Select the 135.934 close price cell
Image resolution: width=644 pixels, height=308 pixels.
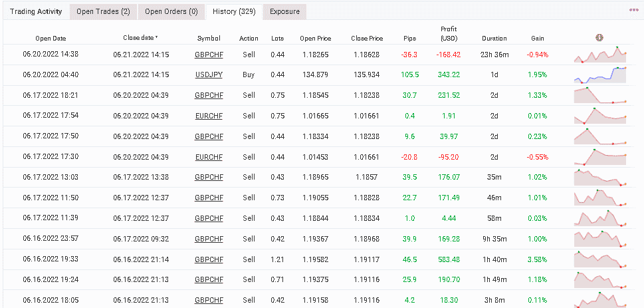(x=367, y=75)
